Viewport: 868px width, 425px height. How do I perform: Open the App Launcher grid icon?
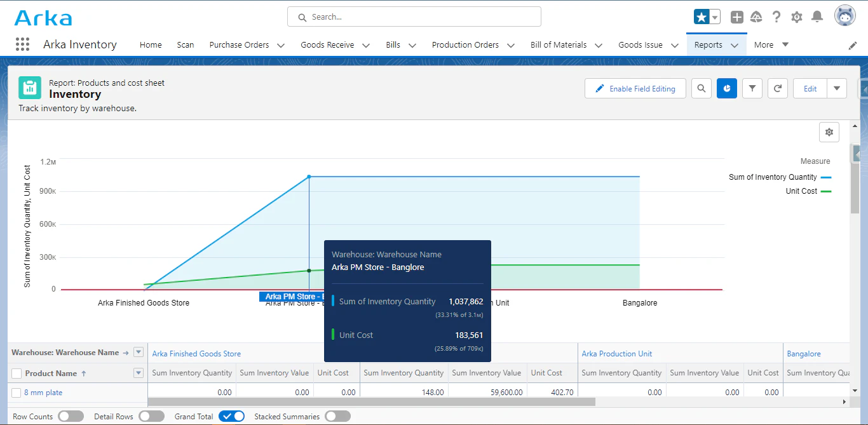22,44
